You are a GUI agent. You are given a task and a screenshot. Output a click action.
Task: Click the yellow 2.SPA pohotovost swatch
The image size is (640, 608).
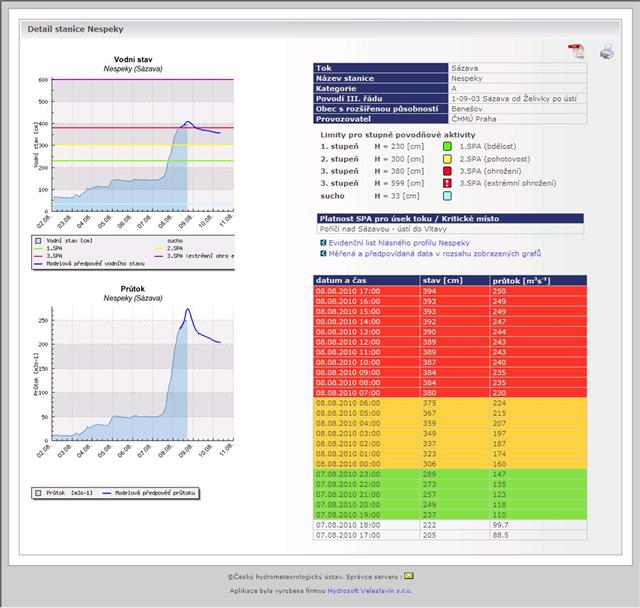[x=447, y=159]
